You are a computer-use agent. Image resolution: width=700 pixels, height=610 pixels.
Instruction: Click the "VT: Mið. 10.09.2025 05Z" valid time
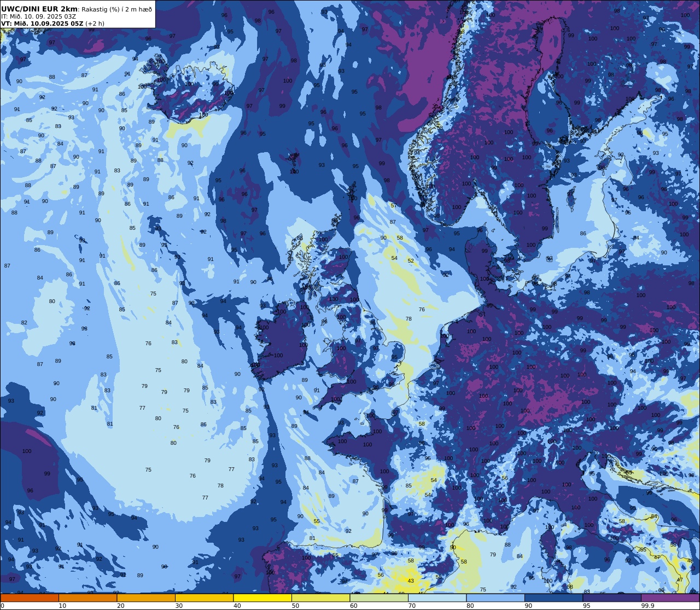42,24
